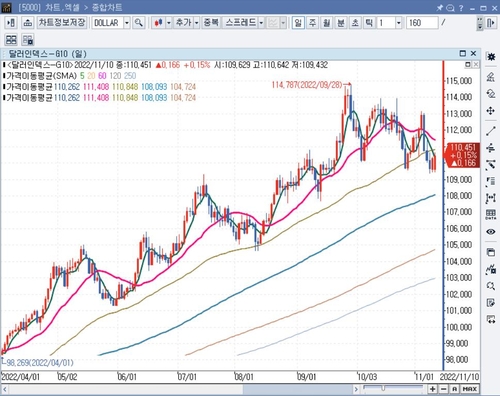Click the window layout icon in right sidebar
This screenshot has width=500, height=396.
point(491,252)
